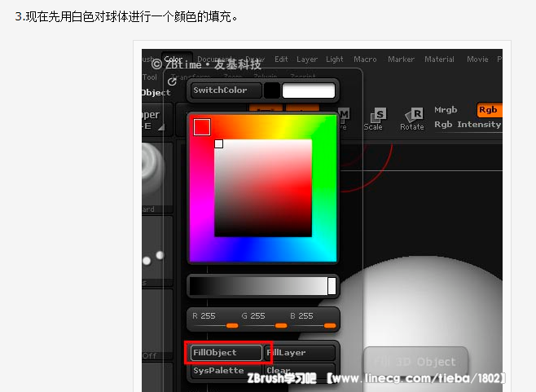This screenshot has width=536, height=392.
Task: Click the red current-color indicator square
Action: [x=202, y=127]
